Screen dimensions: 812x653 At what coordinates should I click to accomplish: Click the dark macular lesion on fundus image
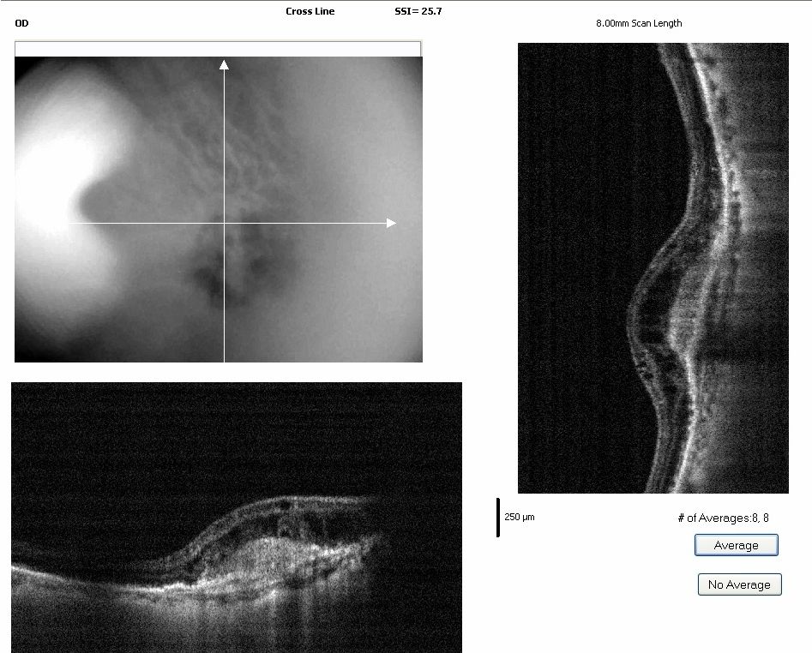click(x=227, y=270)
